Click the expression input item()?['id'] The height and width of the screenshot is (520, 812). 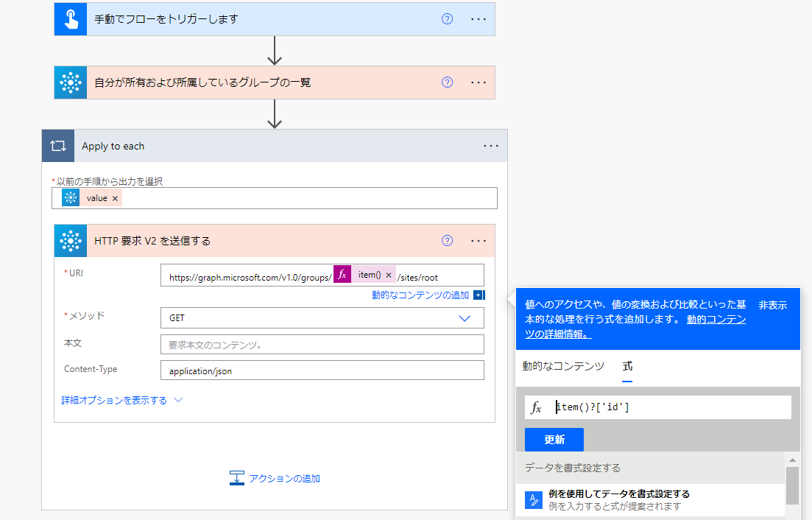coord(671,407)
